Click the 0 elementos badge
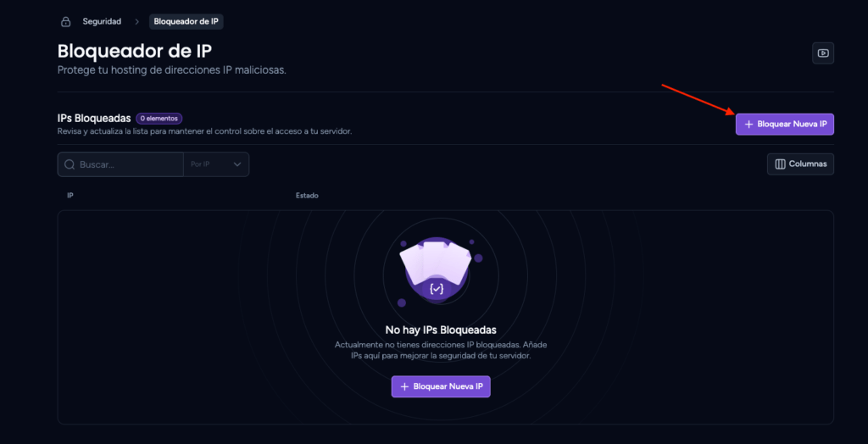This screenshot has width=868, height=444. [159, 118]
